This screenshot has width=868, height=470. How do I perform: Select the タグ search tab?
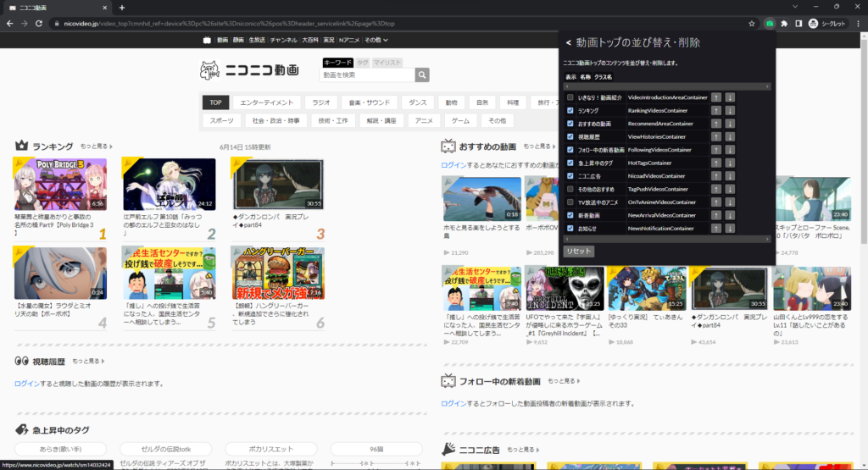tap(362, 63)
